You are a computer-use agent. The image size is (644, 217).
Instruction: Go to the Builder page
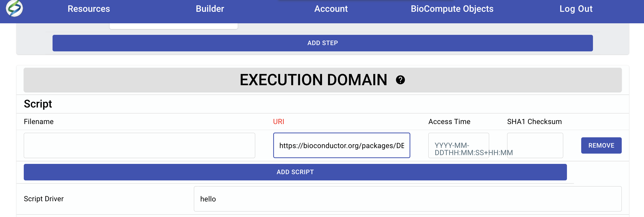[x=210, y=9]
